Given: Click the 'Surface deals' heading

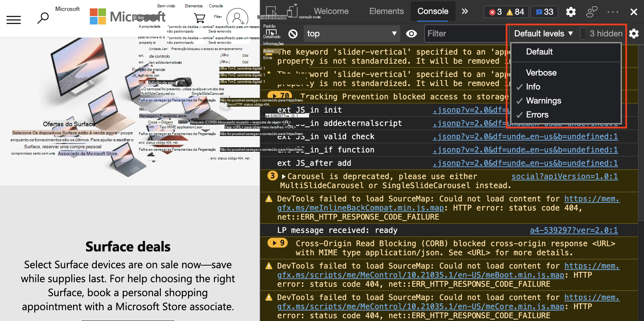Looking at the screenshot, I should pos(128,247).
